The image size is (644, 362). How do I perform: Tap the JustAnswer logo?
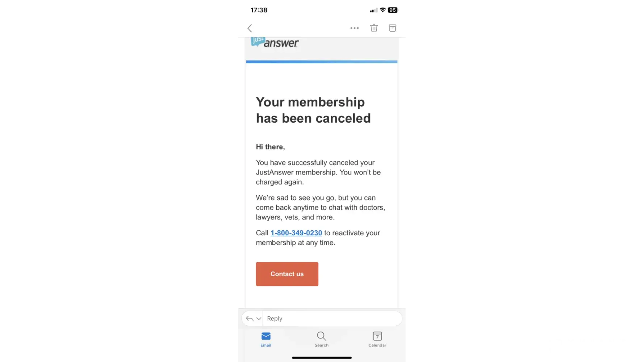coord(275,43)
